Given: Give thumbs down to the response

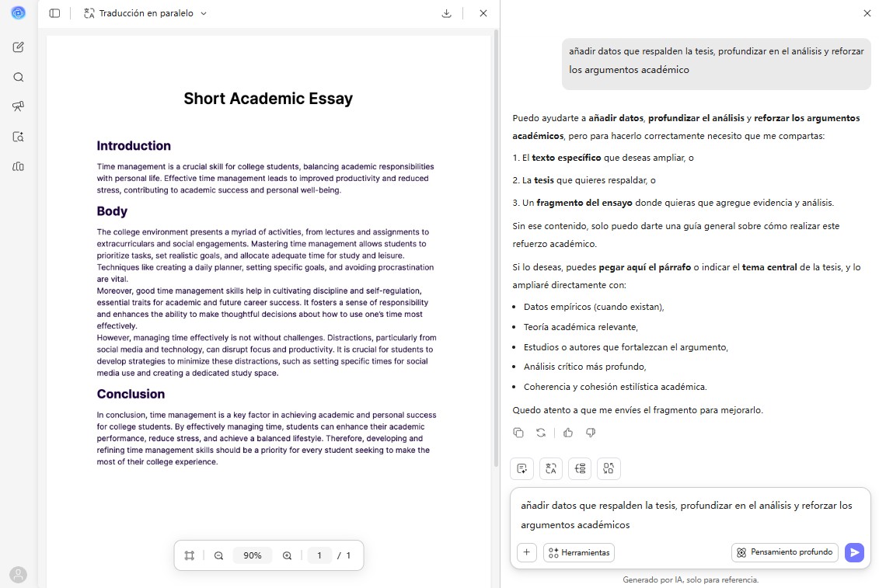Looking at the screenshot, I should tap(591, 433).
